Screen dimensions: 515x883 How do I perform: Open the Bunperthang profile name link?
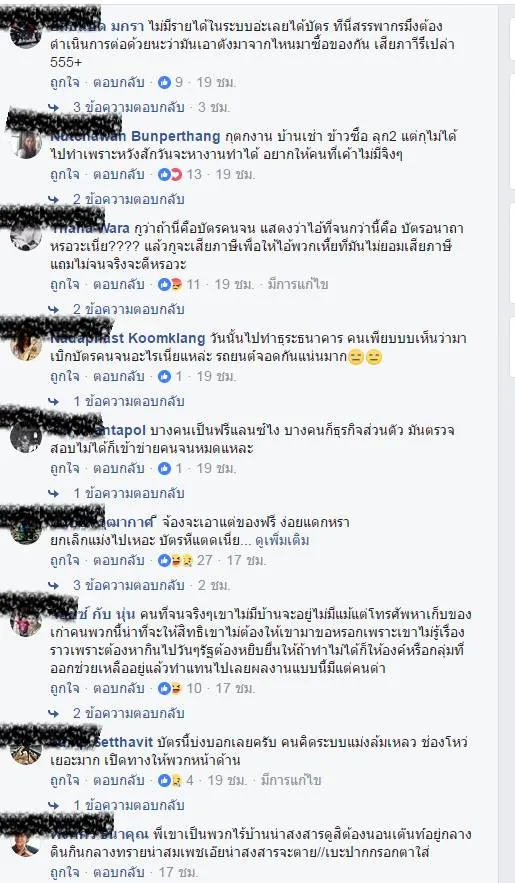pyautogui.click(x=135, y=136)
